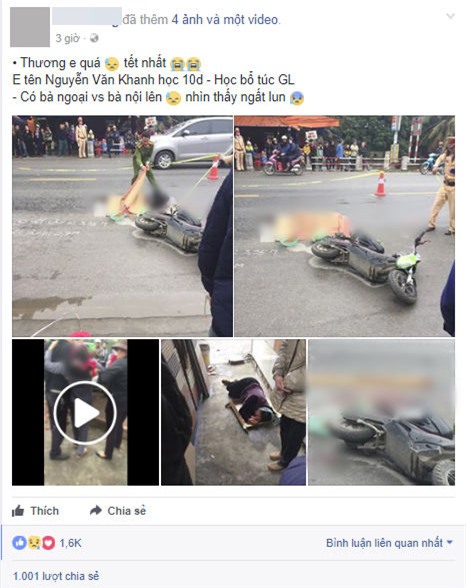Click the public globe privacy icon
Image resolution: width=466 pixels, height=588 pixels.
coord(94,38)
